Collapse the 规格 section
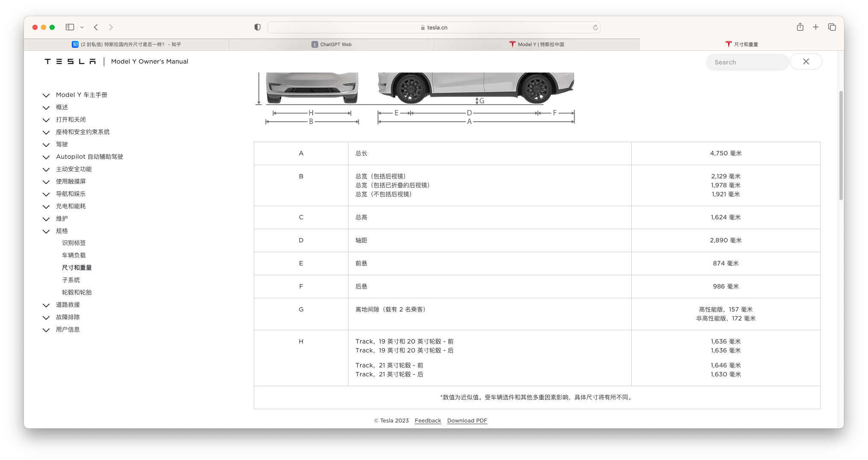The image size is (868, 460). click(x=46, y=231)
